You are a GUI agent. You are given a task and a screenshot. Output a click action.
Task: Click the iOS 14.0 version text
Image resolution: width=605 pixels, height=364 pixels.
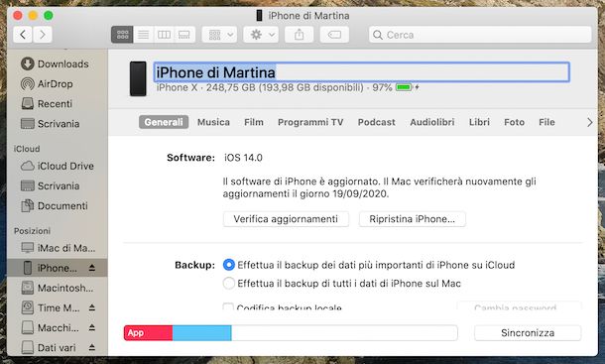pos(243,158)
